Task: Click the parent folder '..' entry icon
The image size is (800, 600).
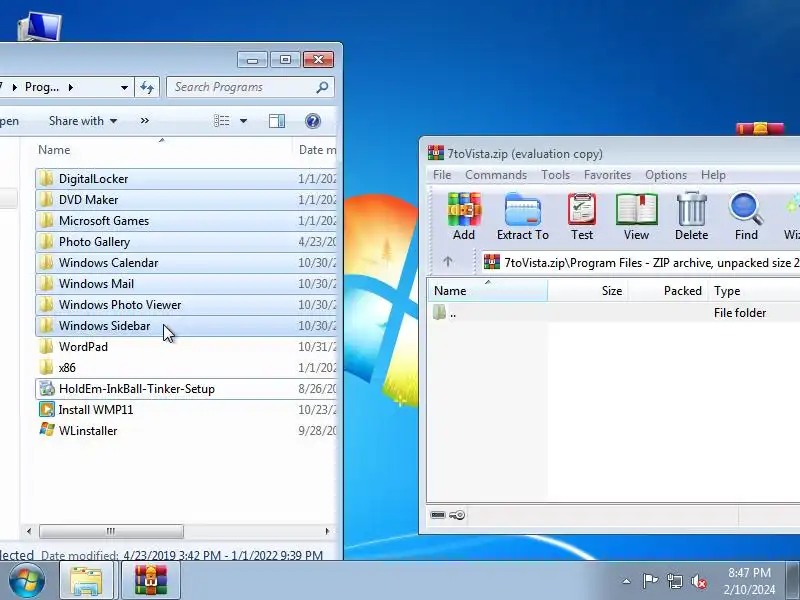Action: (x=439, y=312)
